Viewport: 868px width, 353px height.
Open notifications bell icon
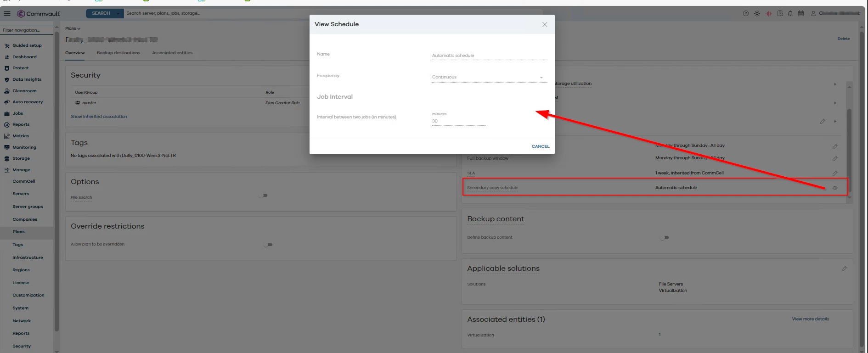790,13
